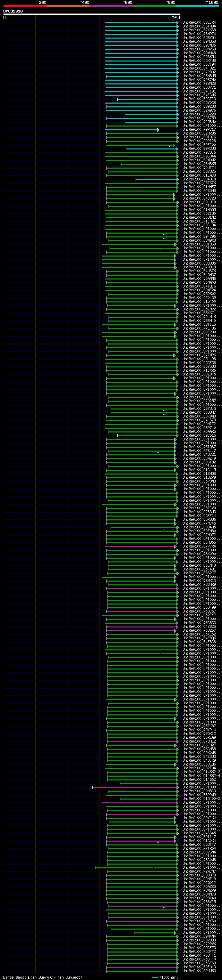222x980 pixels.
Task: Select hit UniRef100_Q3TDG9
Action: 199,244
